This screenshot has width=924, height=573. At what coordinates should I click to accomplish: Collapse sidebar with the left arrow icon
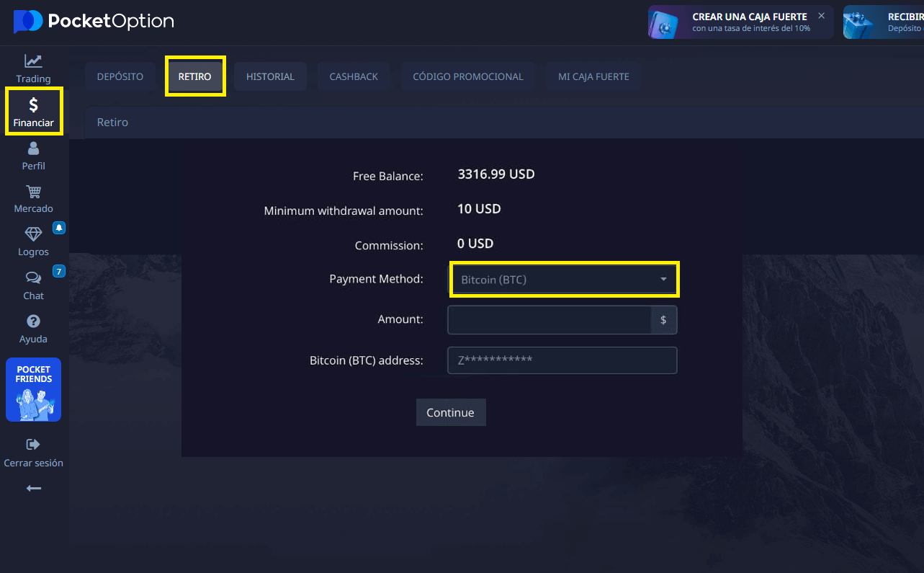33,489
